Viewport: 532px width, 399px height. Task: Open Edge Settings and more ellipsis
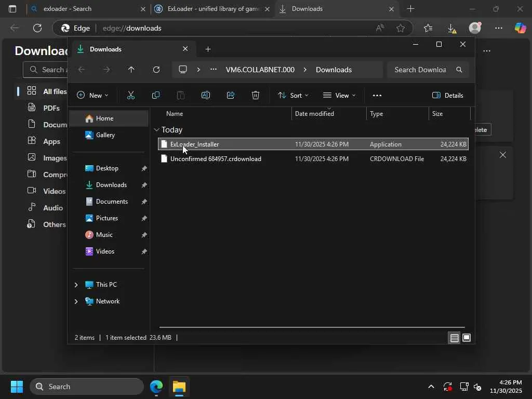498,28
